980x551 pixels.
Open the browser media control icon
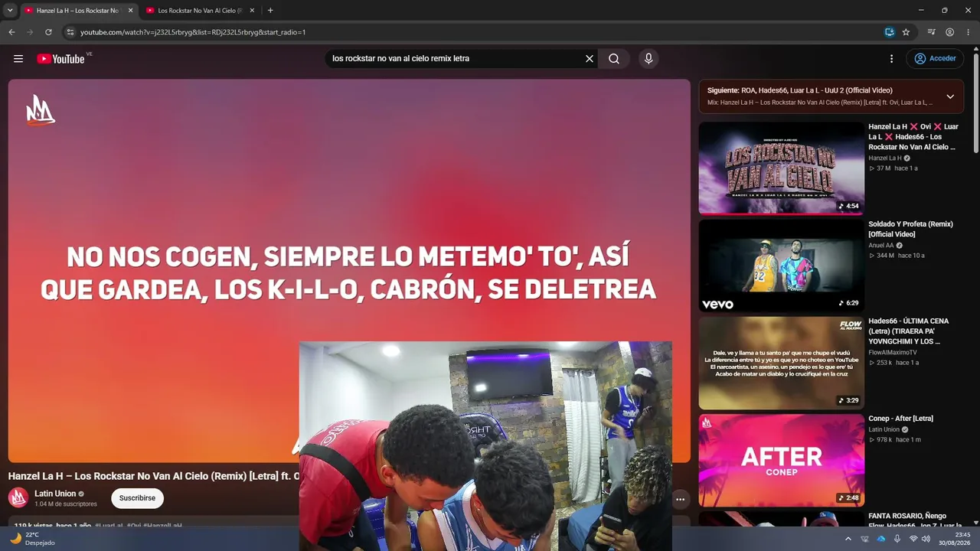point(932,32)
